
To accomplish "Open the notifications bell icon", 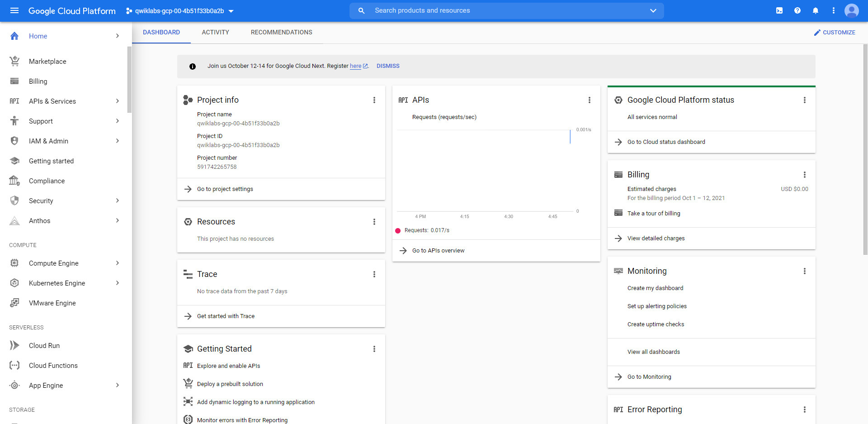I will (x=816, y=10).
